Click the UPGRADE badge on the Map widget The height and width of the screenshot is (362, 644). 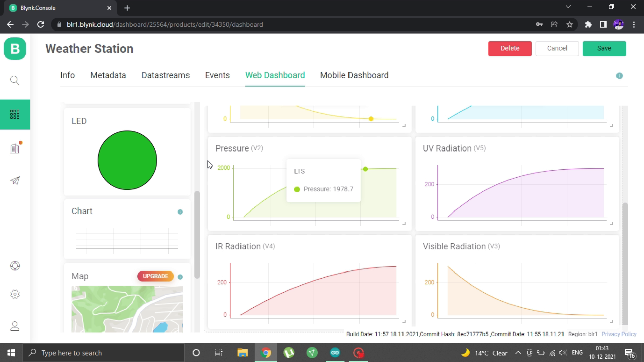coord(155,276)
